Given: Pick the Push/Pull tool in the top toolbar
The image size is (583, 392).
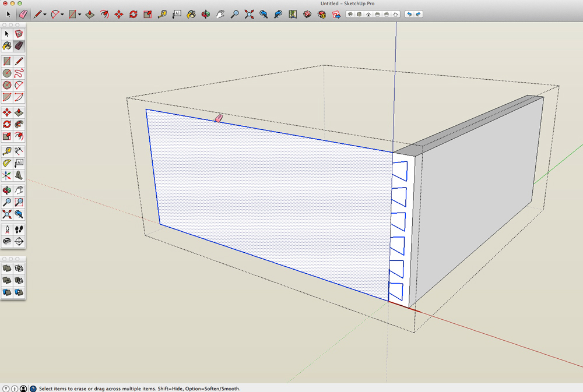Looking at the screenshot, I should coord(90,13).
